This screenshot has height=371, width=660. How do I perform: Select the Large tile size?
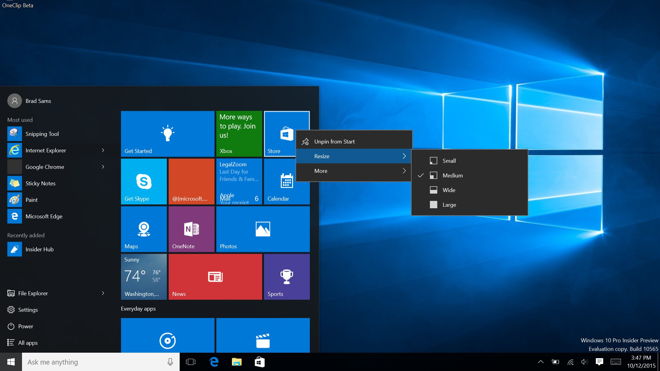470,205
